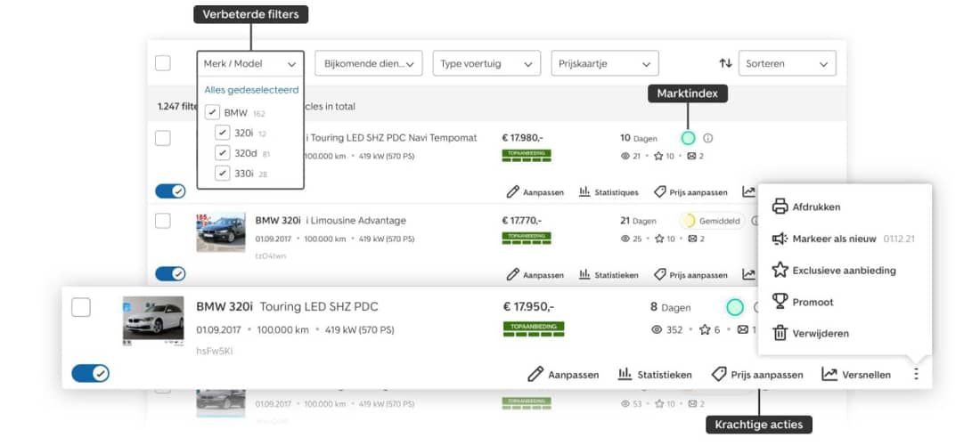Click the star icon in the €17.980 row

[x=658, y=156]
